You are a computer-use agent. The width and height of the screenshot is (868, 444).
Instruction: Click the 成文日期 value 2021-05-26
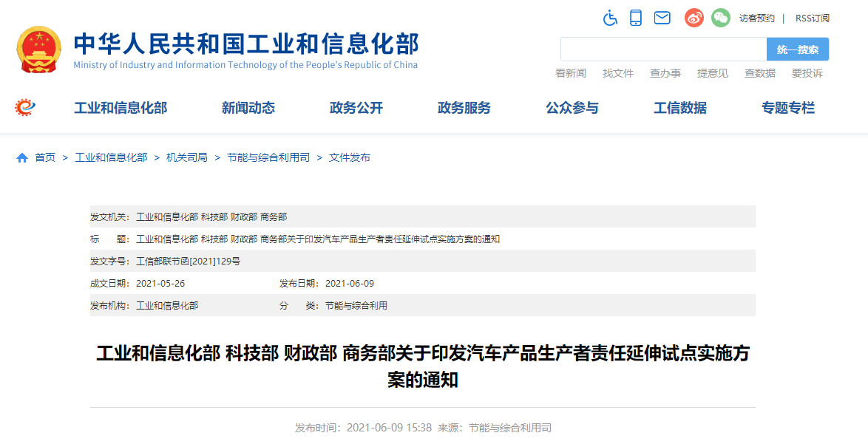[160, 283]
